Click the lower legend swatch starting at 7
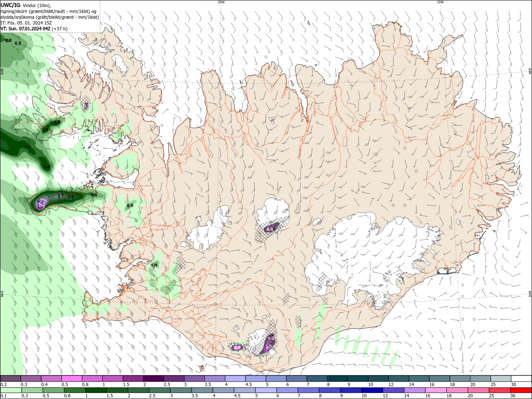532x399 pixels. [308, 390]
